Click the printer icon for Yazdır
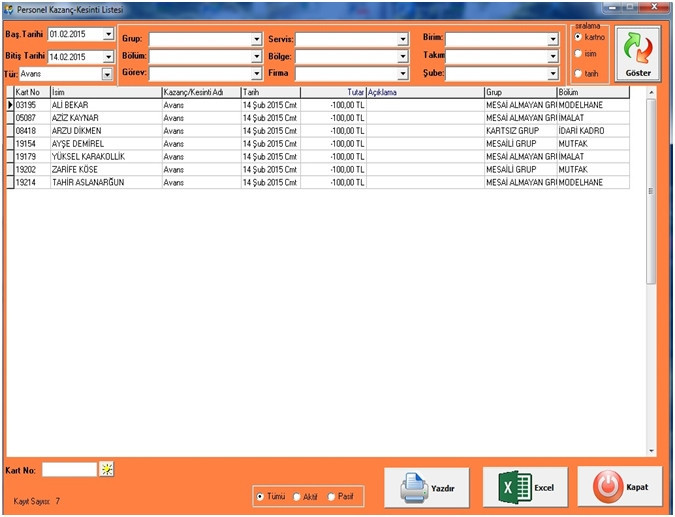Screen dimensions: 675x517 [x=414, y=488]
